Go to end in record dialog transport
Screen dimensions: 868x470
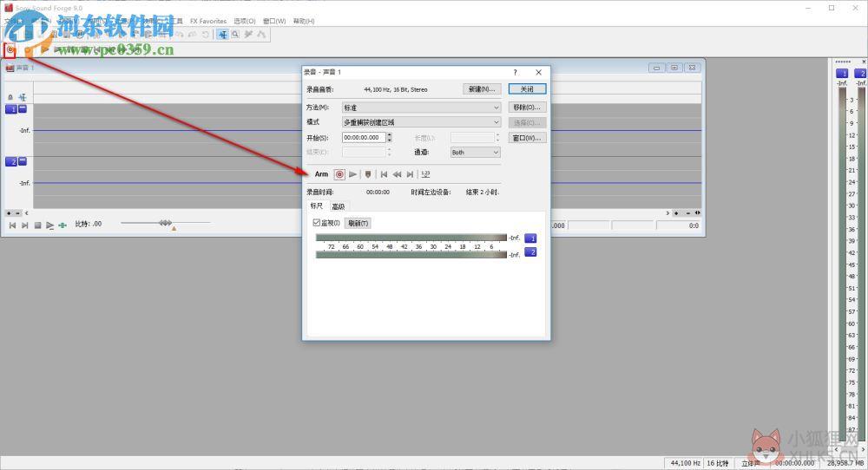pyautogui.click(x=411, y=174)
